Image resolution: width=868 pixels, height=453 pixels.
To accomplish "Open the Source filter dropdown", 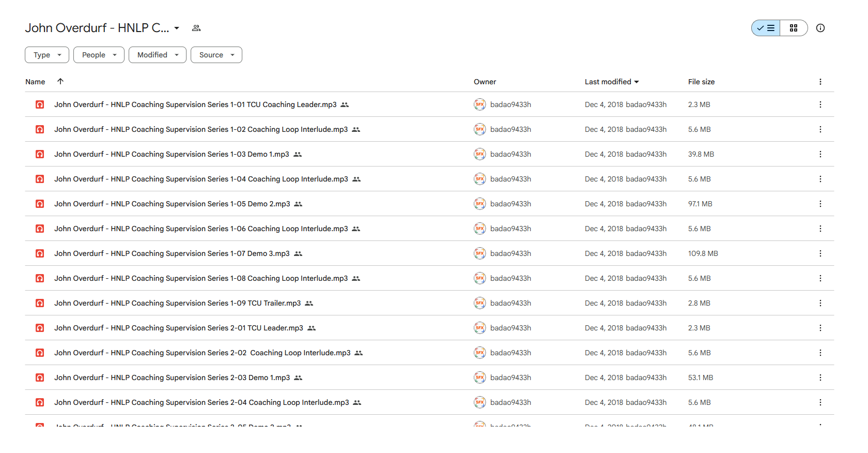I will tap(216, 55).
